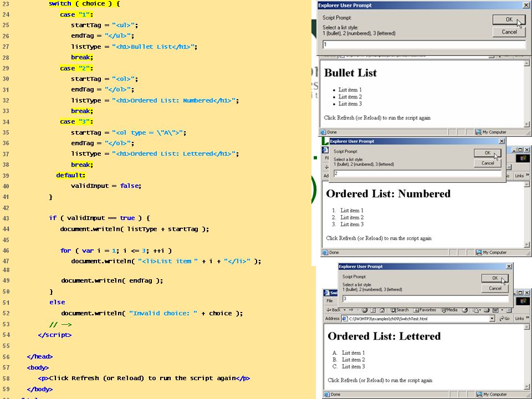Click the Done status icon in the Bullet List window

(x=323, y=132)
